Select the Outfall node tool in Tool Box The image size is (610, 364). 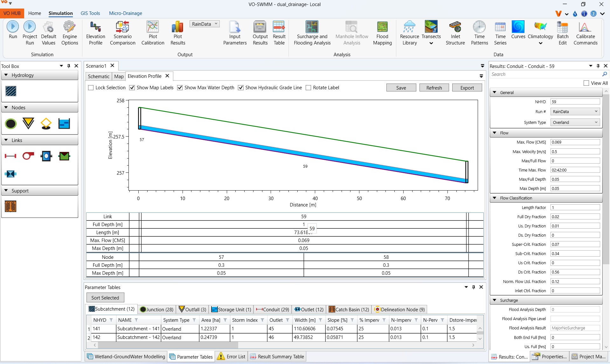(28, 124)
